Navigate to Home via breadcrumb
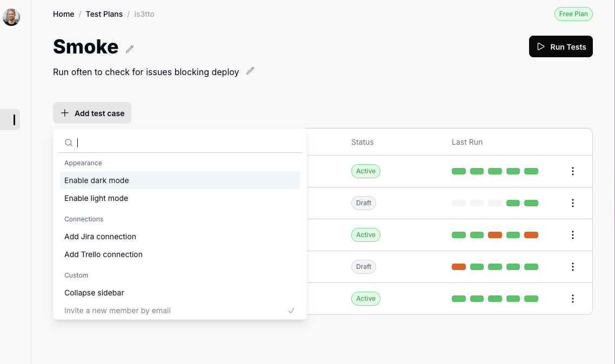This screenshot has height=364, width=615. pyautogui.click(x=63, y=14)
